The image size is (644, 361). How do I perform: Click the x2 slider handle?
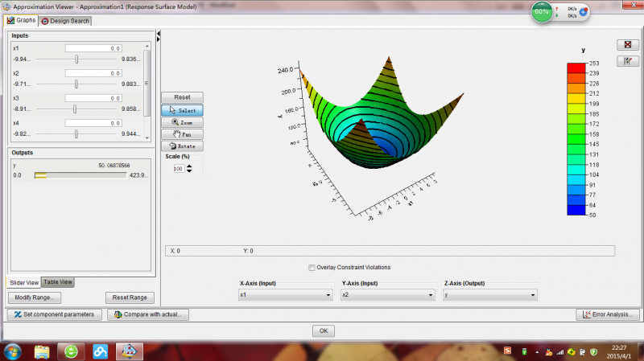pyautogui.click(x=76, y=84)
